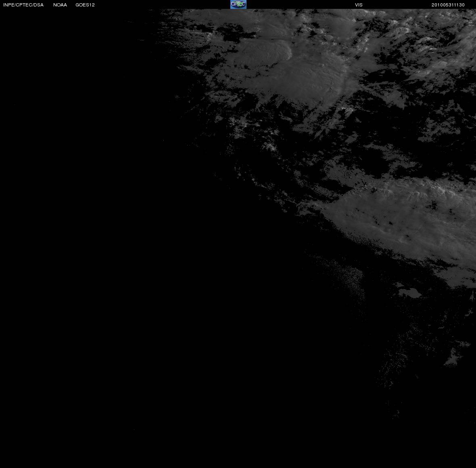Click the GOES12 satellite label

[x=85, y=5]
